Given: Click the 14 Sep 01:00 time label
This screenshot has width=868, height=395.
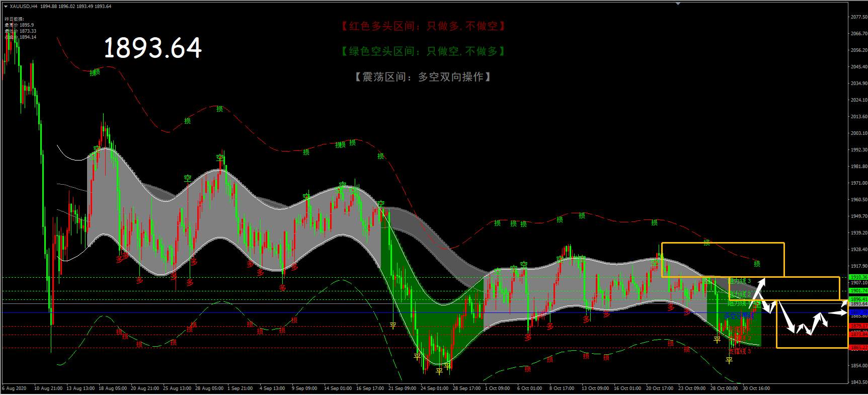Looking at the screenshot, I should point(338,388).
